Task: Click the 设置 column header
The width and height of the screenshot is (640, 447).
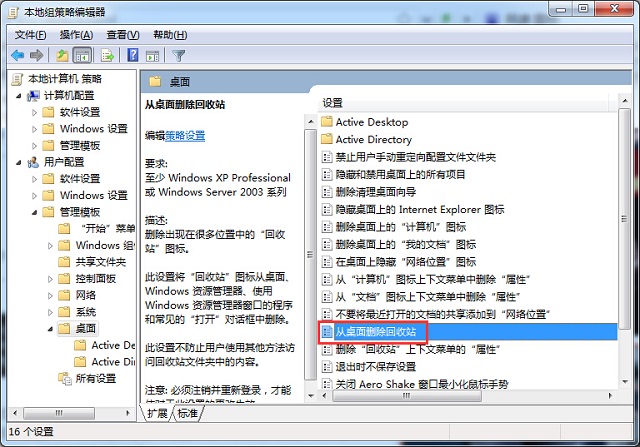Action: point(333,102)
